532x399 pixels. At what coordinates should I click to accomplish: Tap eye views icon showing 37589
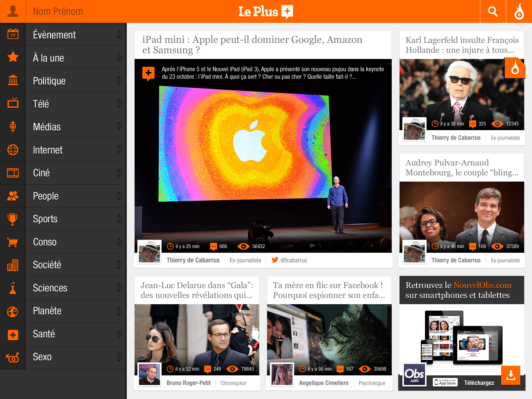click(497, 246)
